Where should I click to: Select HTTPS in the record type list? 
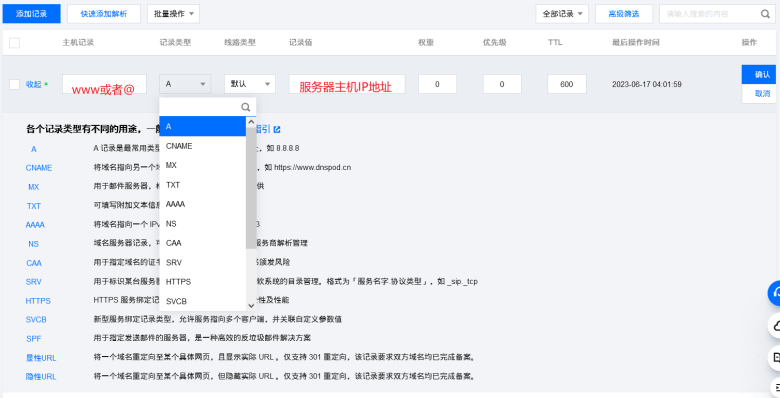click(x=202, y=282)
